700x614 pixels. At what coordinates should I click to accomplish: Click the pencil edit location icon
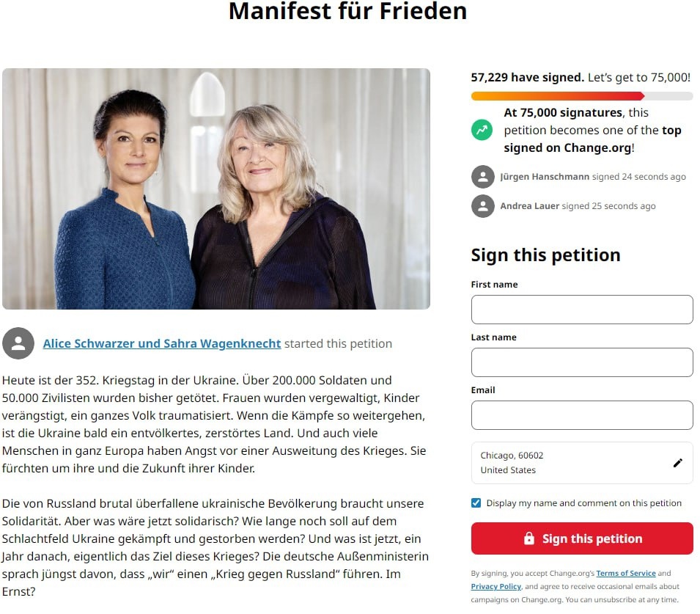(x=677, y=463)
